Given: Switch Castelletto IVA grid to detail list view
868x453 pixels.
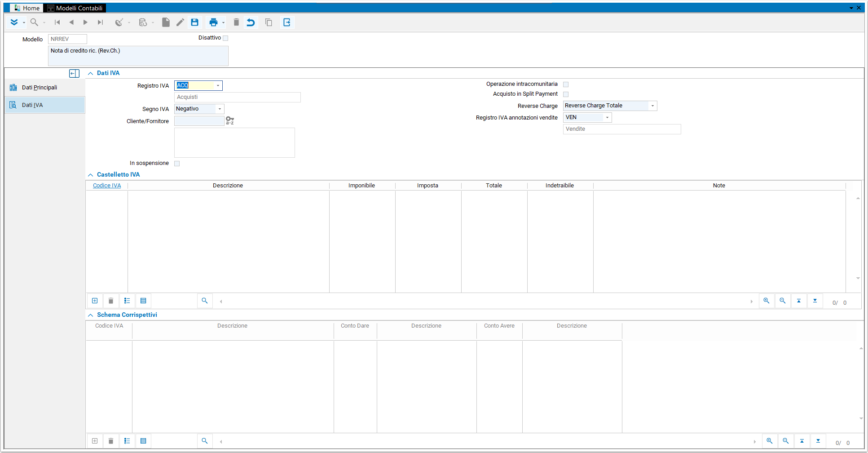Looking at the screenshot, I should pyautogui.click(x=127, y=301).
